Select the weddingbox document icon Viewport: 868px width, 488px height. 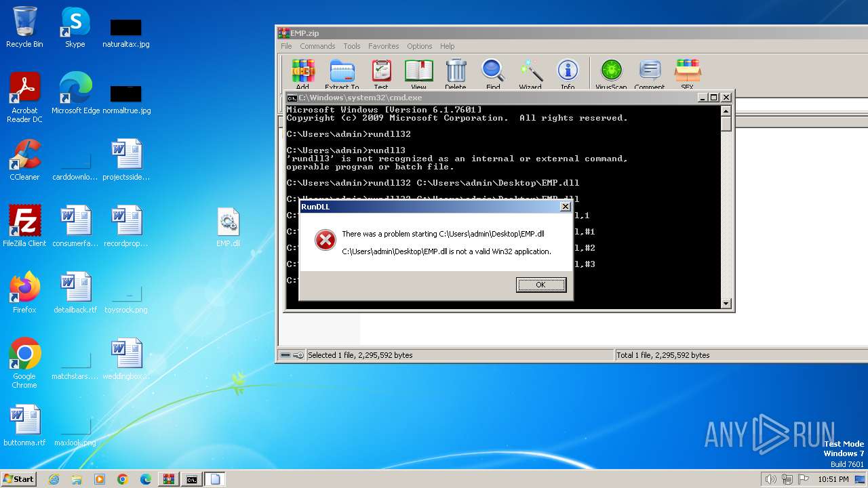[x=126, y=359]
